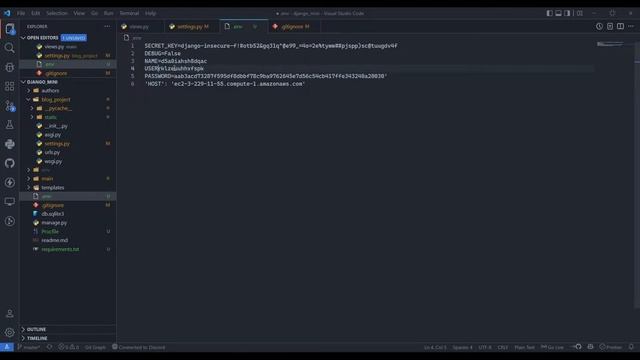Switch to the settings.py editor tab
This screenshot has height=360, width=640.
(x=192, y=27)
